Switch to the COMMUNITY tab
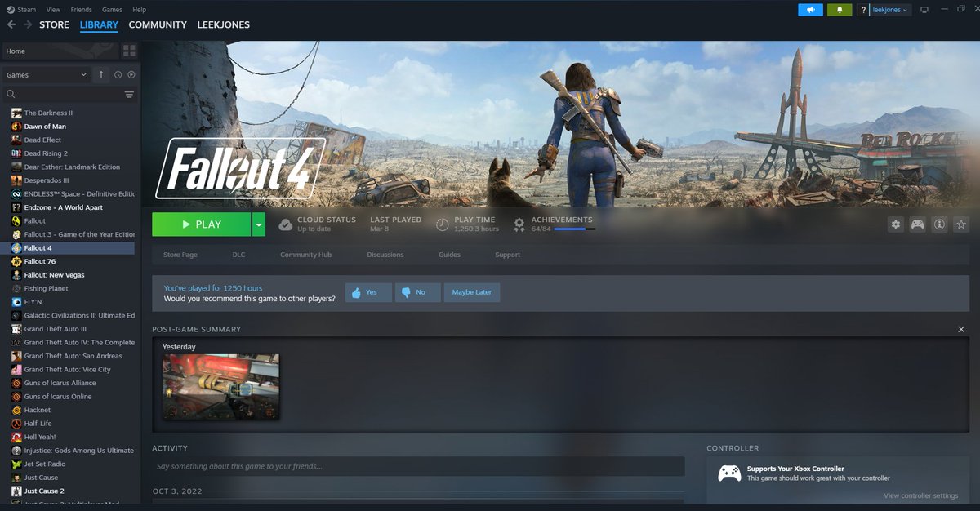The image size is (980, 511). tap(158, 24)
